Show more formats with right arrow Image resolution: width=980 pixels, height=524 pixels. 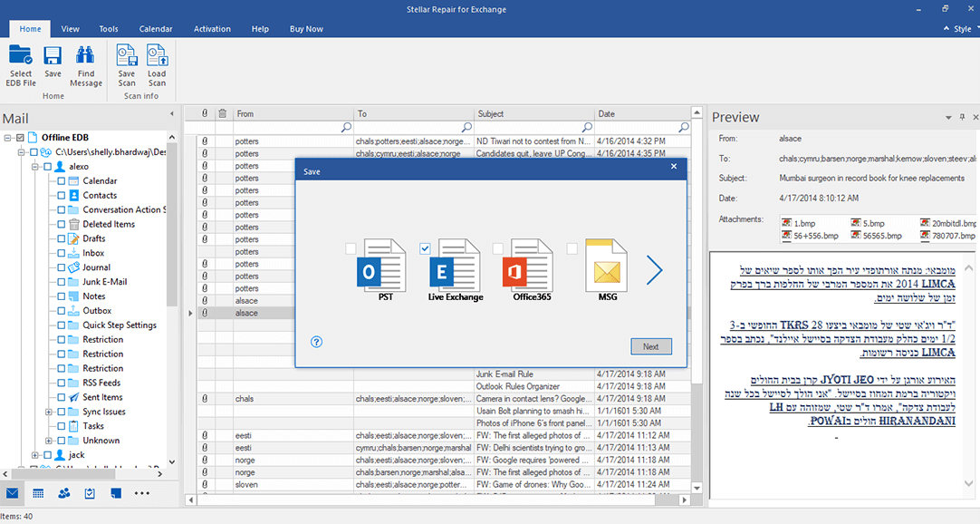655,270
